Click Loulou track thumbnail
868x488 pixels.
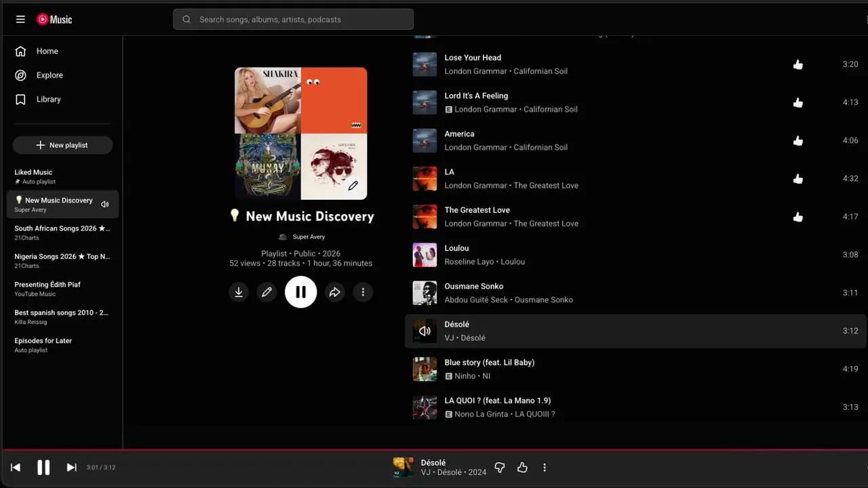pyautogui.click(x=425, y=255)
